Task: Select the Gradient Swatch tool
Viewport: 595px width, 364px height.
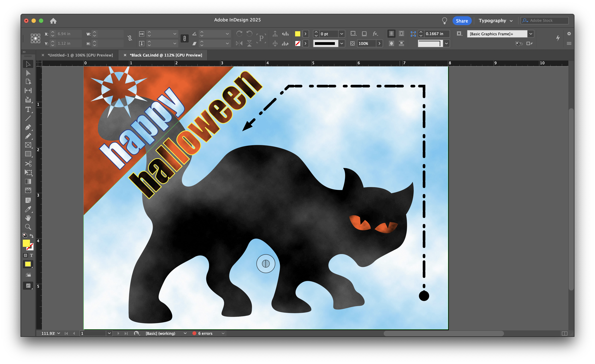Action: [x=28, y=181]
